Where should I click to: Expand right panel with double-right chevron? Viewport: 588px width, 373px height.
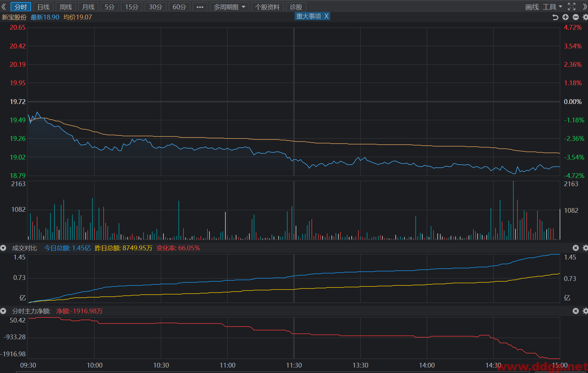point(585,7)
